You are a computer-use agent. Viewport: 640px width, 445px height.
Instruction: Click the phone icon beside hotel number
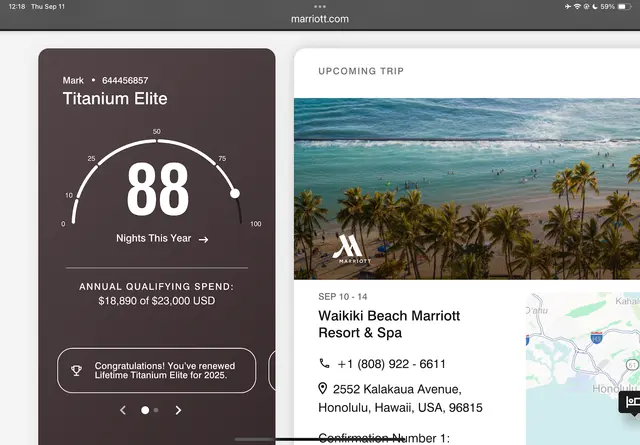pos(324,363)
